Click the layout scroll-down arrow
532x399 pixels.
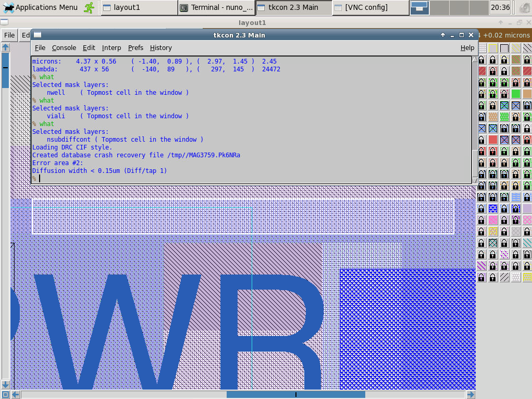click(5, 385)
